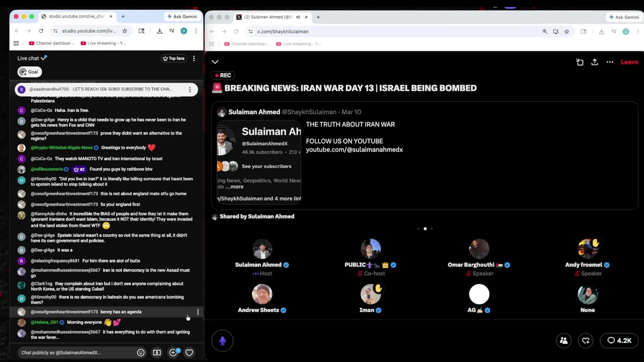The image size is (644, 362).
Task: Open Iman's avatar in the Space
Action: pos(371,295)
